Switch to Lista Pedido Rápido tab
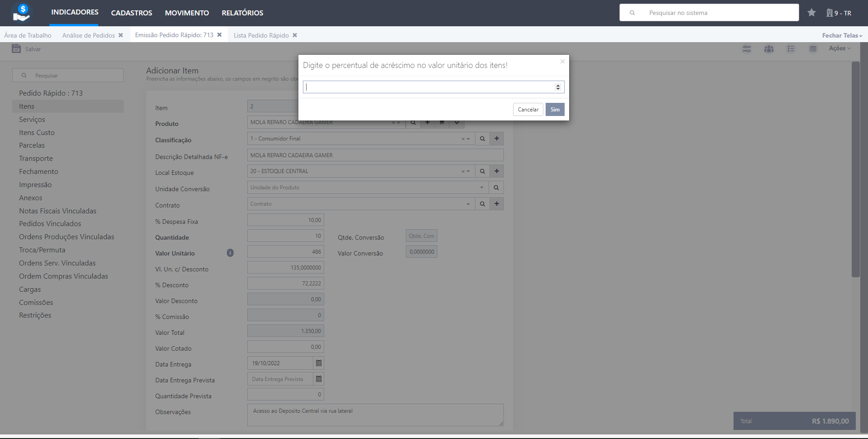 tap(261, 35)
